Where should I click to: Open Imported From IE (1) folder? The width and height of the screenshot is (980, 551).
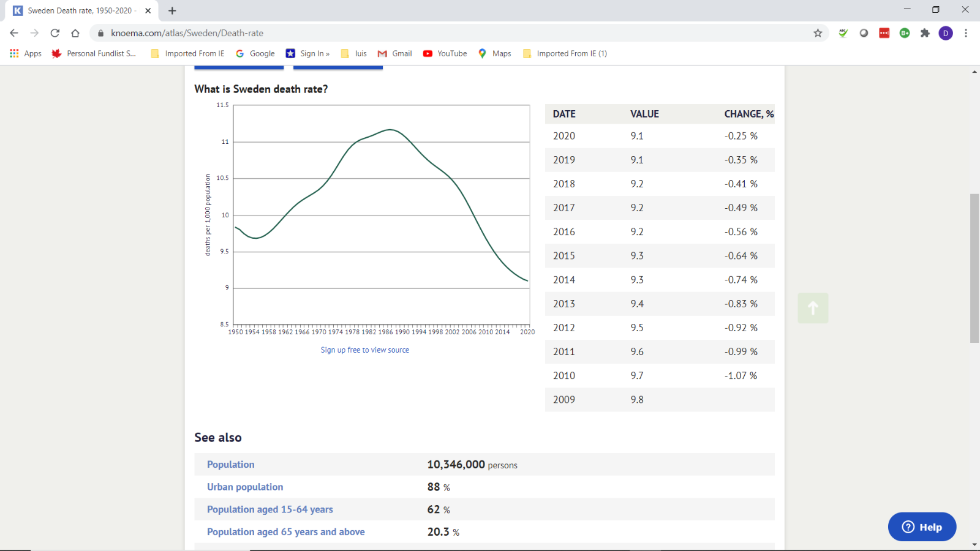coord(565,54)
